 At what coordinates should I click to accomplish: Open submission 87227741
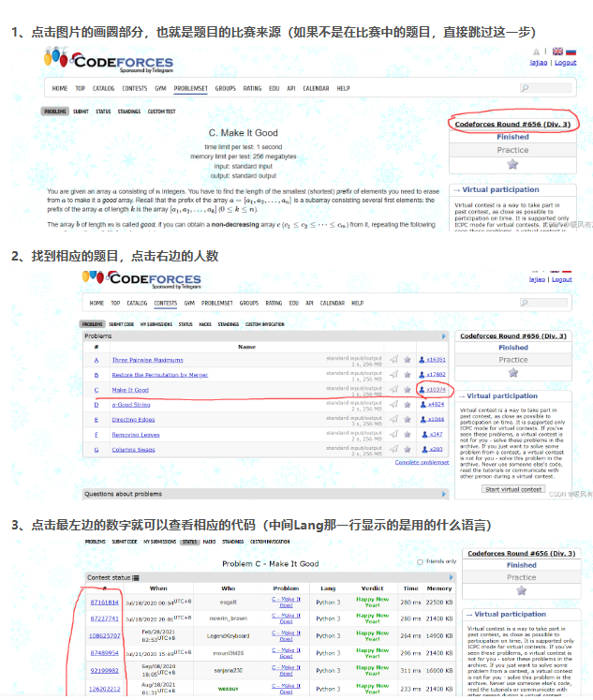[104, 618]
